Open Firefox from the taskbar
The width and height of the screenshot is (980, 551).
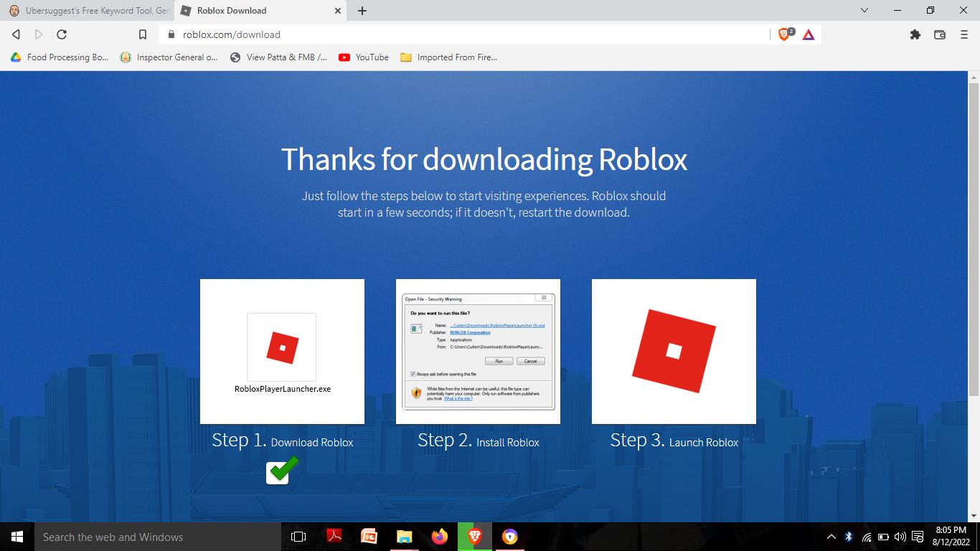click(439, 537)
